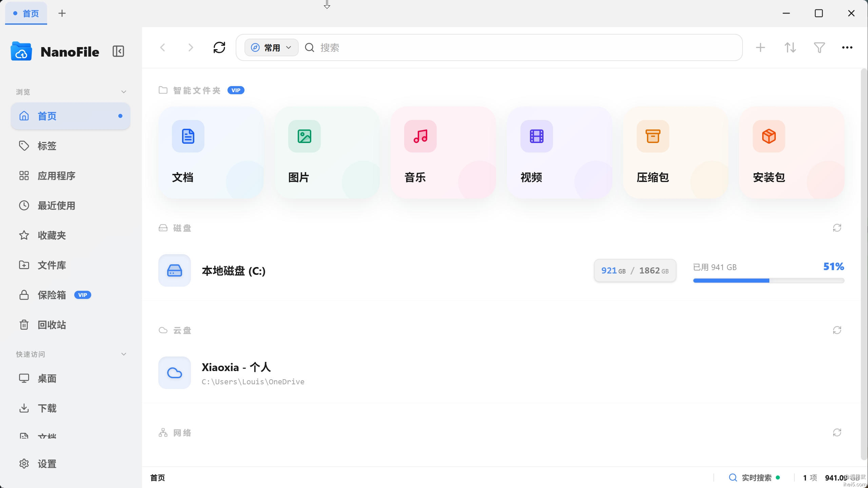Image resolution: width=868 pixels, height=488 pixels.
Task: Open the 安装包 smart folder card
Action: pyautogui.click(x=792, y=152)
